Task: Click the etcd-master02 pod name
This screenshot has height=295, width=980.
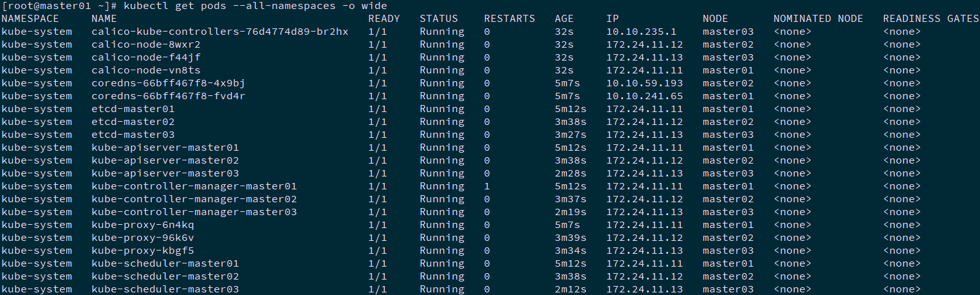Action: click(133, 122)
